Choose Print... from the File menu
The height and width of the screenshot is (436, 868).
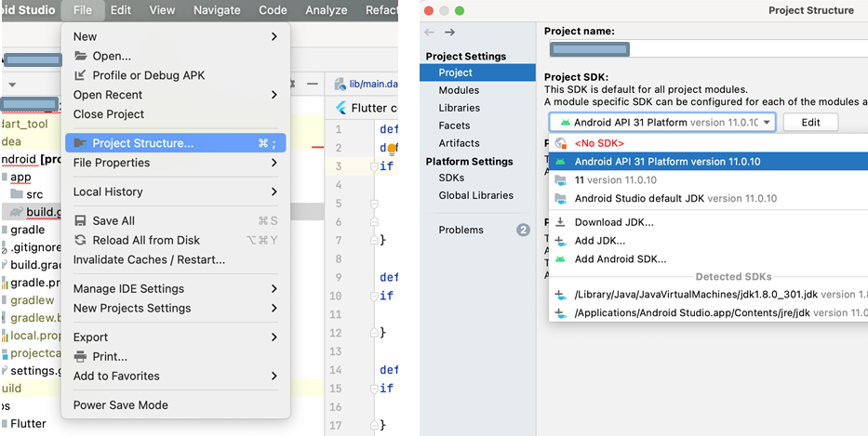click(176, 356)
